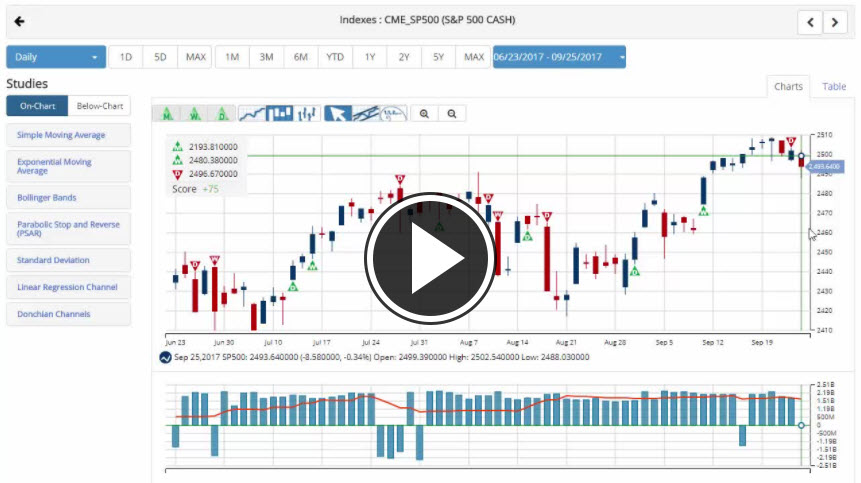Choose the YTD range
The height and width of the screenshot is (483, 861).
(335, 57)
